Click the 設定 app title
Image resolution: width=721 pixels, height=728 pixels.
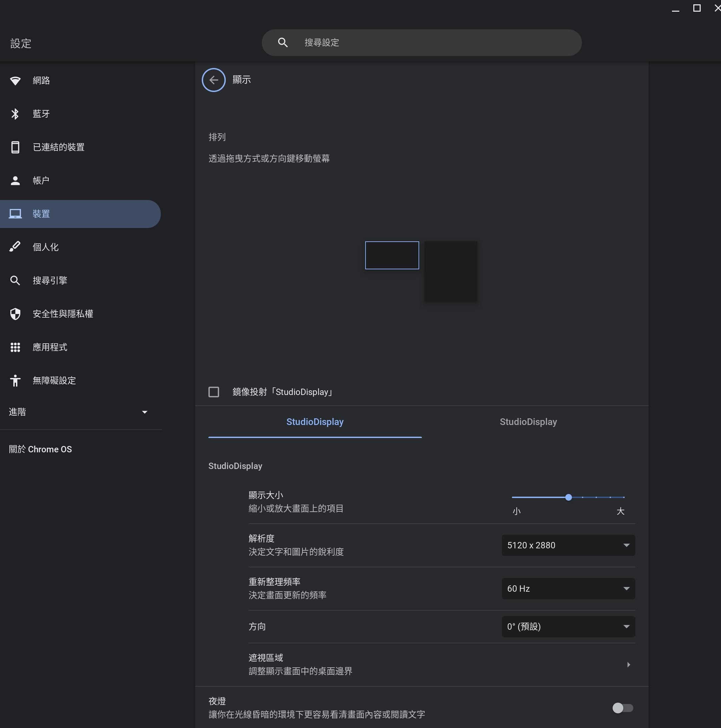[x=21, y=43]
